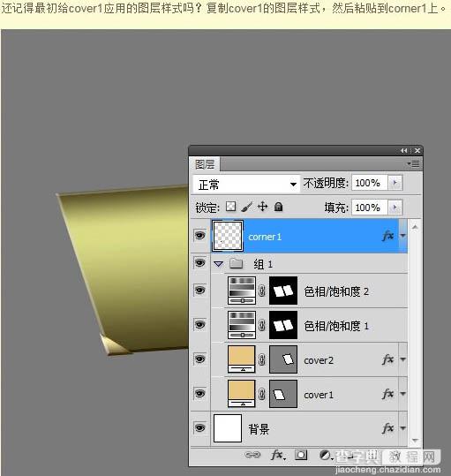The width and height of the screenshot is (451, 476).
Task: Toggle lock image pixels brush icon
Action: point(247,207)
